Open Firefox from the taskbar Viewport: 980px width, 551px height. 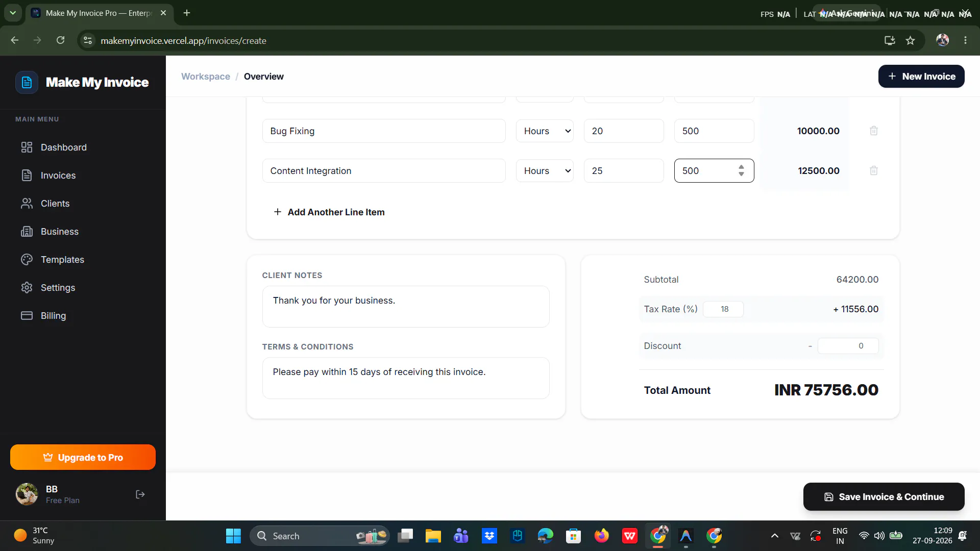pos(601,536)
